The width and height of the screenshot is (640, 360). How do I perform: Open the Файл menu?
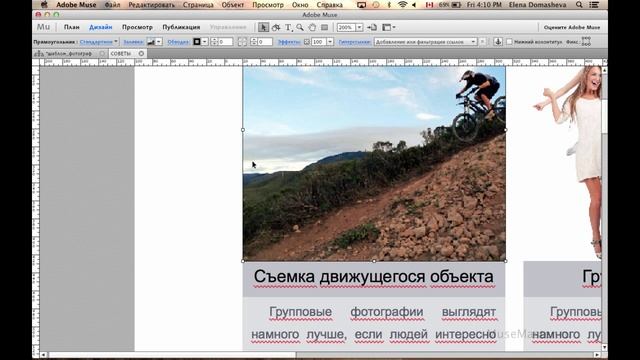click(112, 5)
